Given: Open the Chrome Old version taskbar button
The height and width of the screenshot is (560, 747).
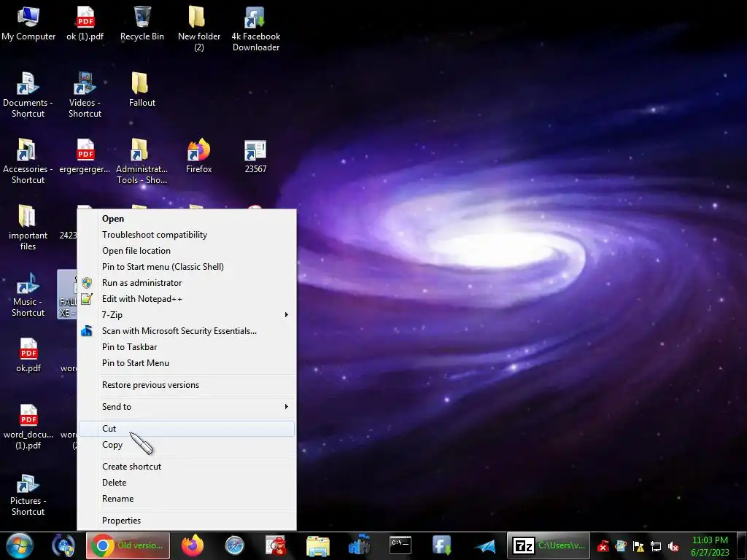Looking at the screenshot, I should point(128,545).
